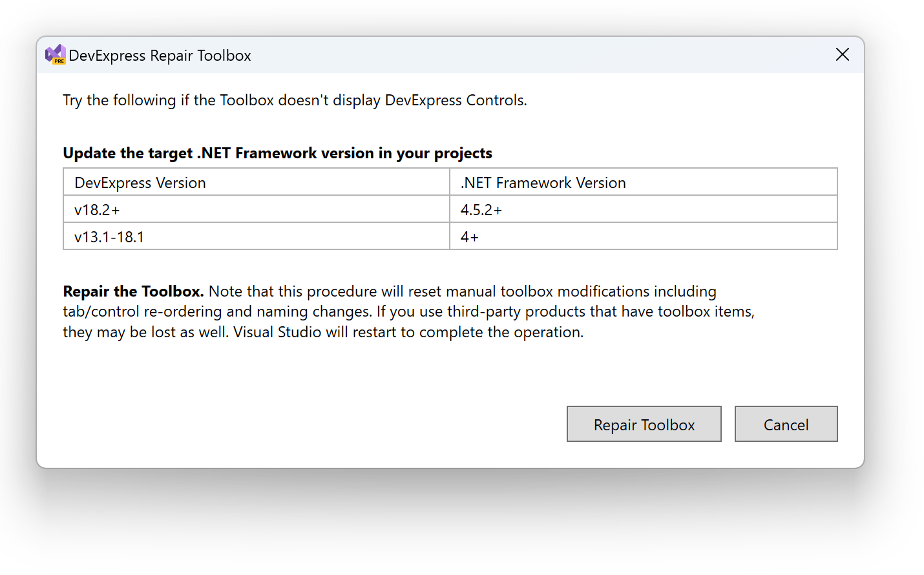Select the 4+ framework version cell
The image size is (924, 575).
tap(469, 237)
